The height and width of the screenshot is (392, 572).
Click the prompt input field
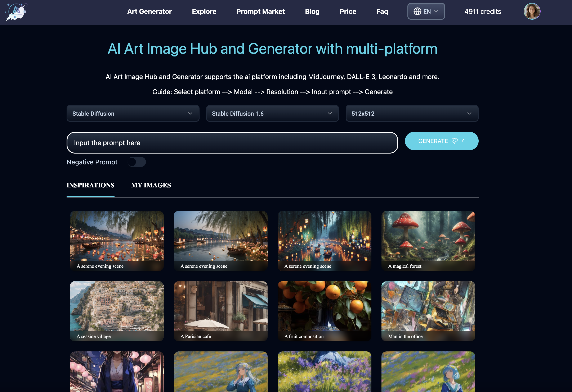pyautogui.click(x=232, y=143)
